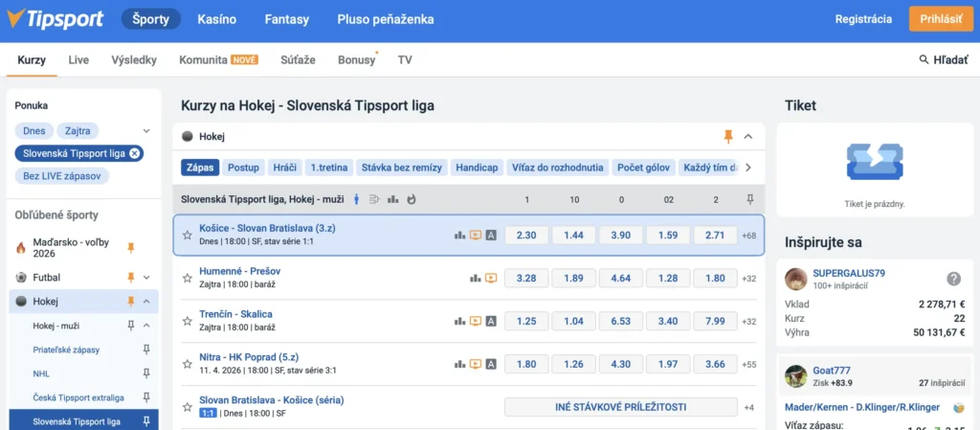Collapse the Hokej odds panel chevron
The height and width of the screenshot is (430, 980).
748,136
